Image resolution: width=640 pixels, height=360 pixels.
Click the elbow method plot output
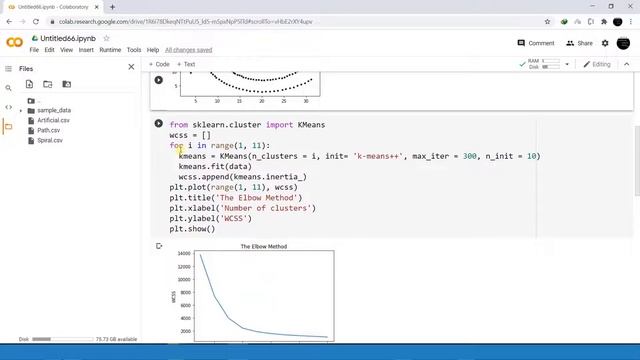click(x=253, y=292)
